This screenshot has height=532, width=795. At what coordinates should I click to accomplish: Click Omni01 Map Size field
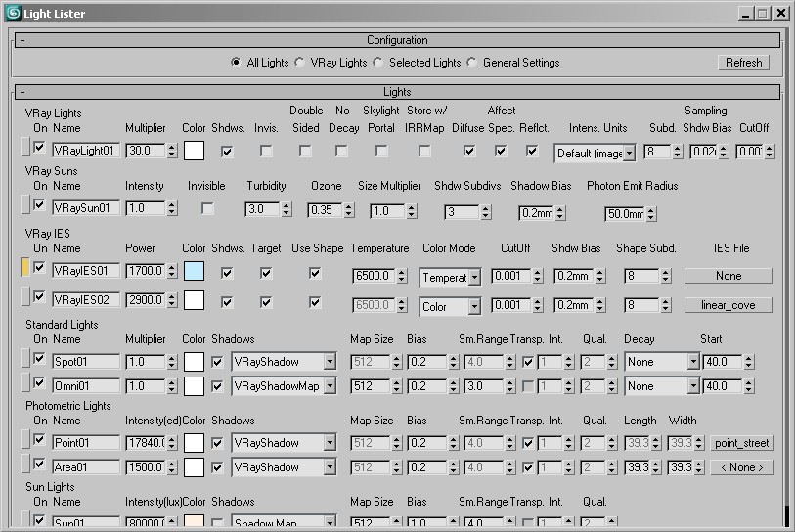coord(371,386)
